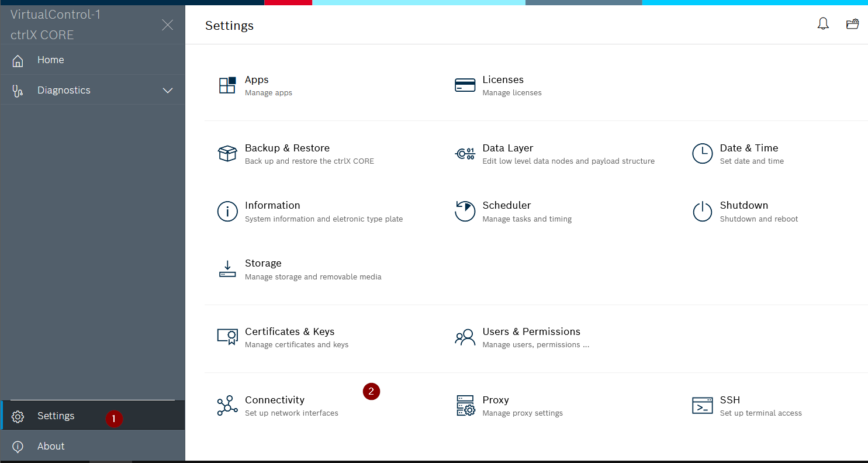Viewport: 868px width, 463px height.
Task: Click 'Shutdown and reboot' text
Action: (759, 219)
